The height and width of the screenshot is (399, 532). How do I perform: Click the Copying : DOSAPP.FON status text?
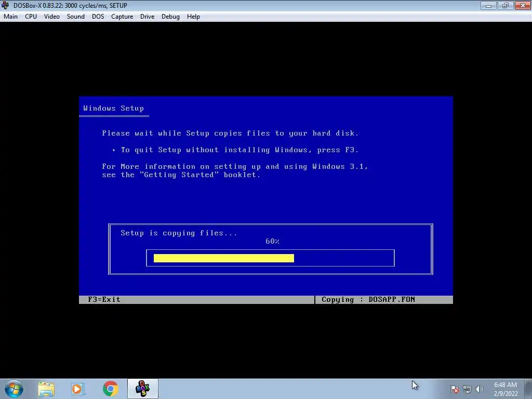click(x=368, y=299)
